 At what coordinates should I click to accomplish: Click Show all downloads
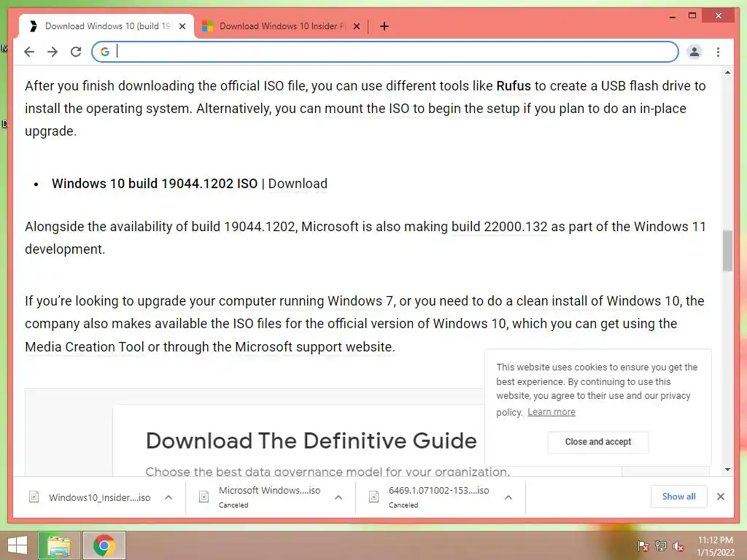(679, 497)
